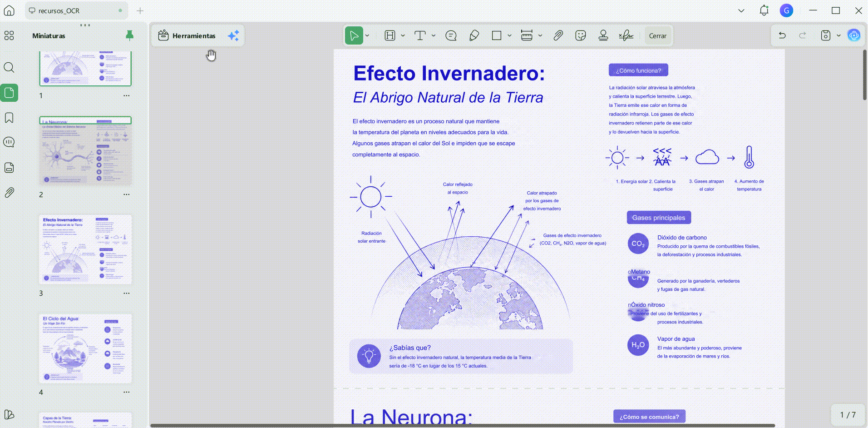The image size is (868, 428).
Task: Pin the Miniaturas panel
Action: [x=129, y=35]
